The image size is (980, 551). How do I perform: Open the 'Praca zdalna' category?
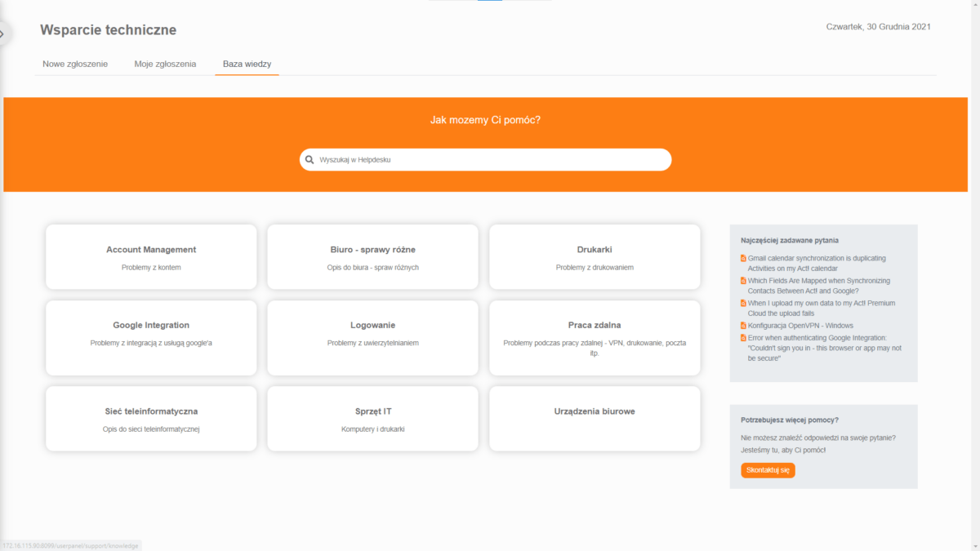click(595, 337)
